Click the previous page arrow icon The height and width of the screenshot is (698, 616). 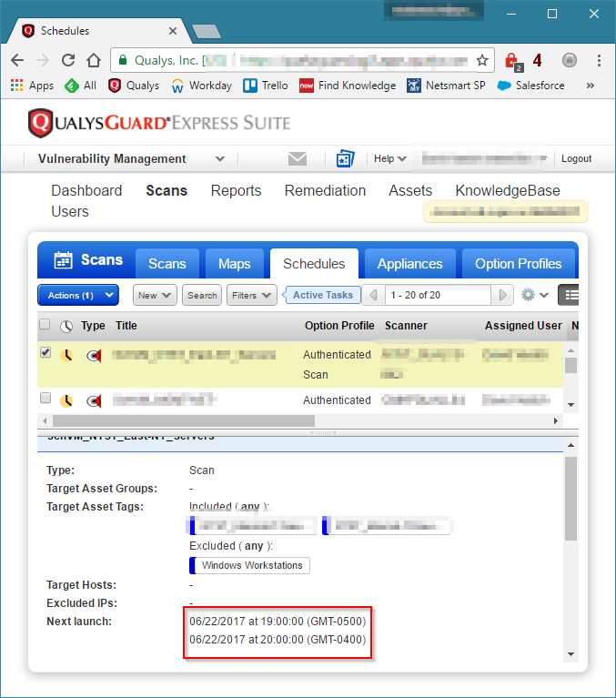coord(372,295)
